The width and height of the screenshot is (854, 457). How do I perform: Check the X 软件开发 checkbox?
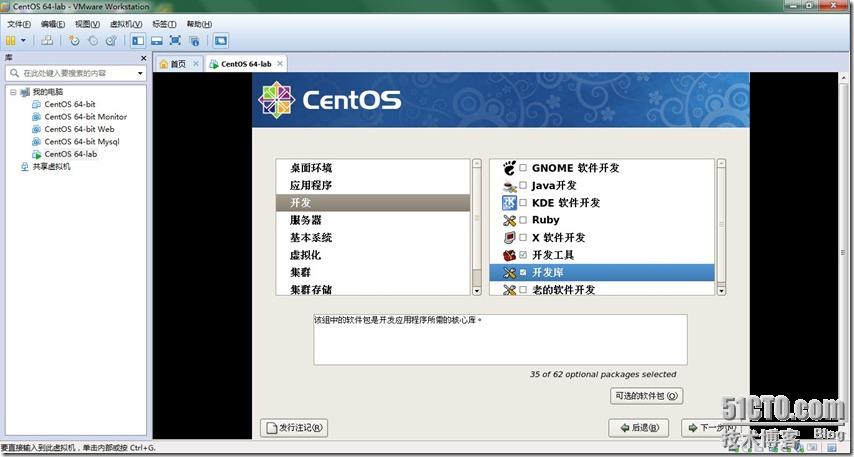[523, 237]
